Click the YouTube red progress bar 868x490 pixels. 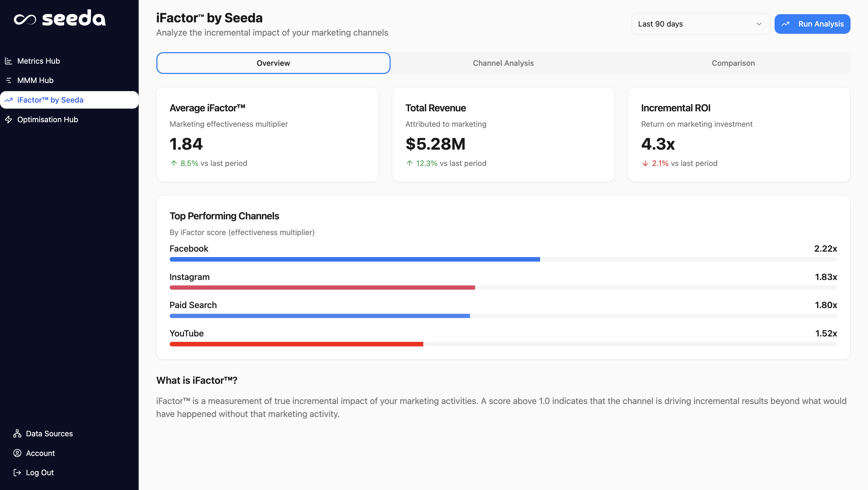pyautogui.click(x=296, y=344)
